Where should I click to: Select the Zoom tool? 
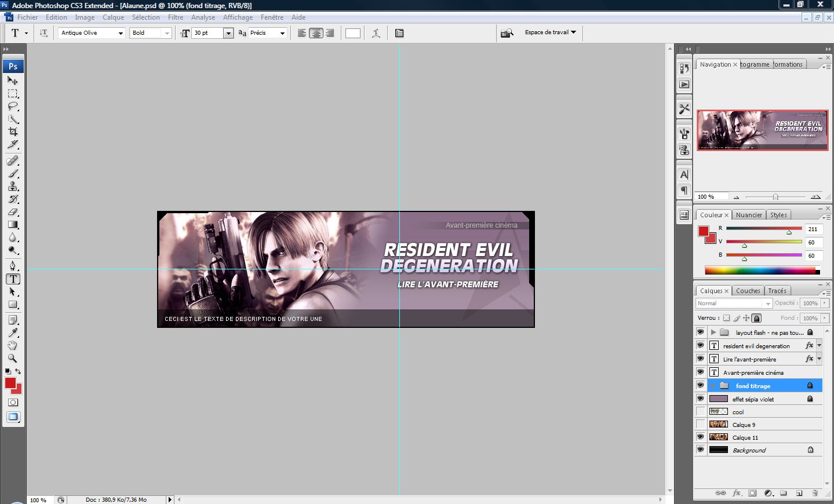point(13,358)
